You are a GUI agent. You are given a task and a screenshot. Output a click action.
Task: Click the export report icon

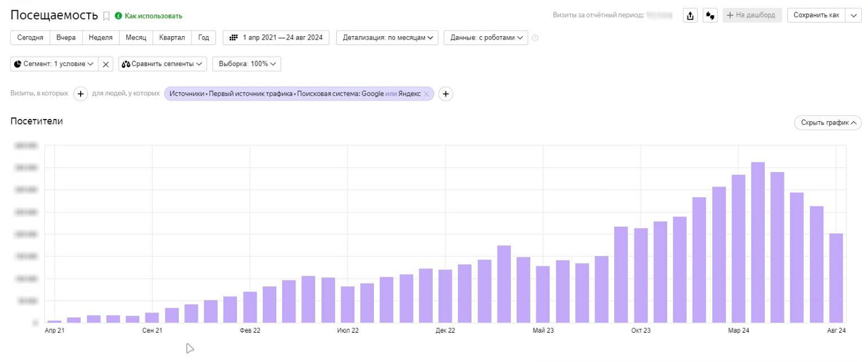click(x=690, y=15)
